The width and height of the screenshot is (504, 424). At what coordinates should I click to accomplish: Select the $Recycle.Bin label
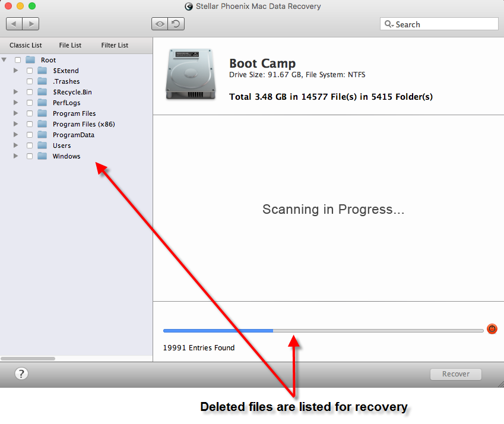pos(72,92)
